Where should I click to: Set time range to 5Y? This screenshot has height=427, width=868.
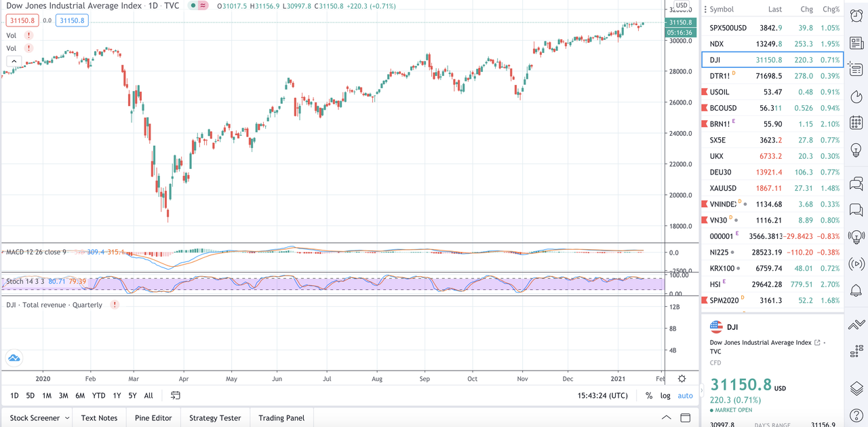[132, 396]
